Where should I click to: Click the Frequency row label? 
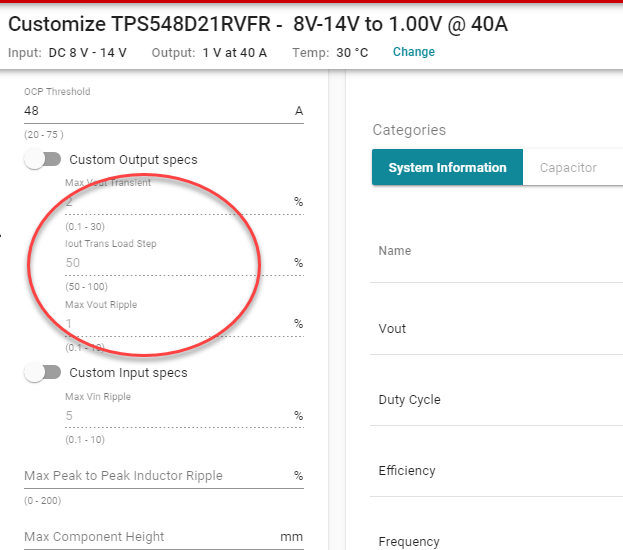click(x=409, y=542)
